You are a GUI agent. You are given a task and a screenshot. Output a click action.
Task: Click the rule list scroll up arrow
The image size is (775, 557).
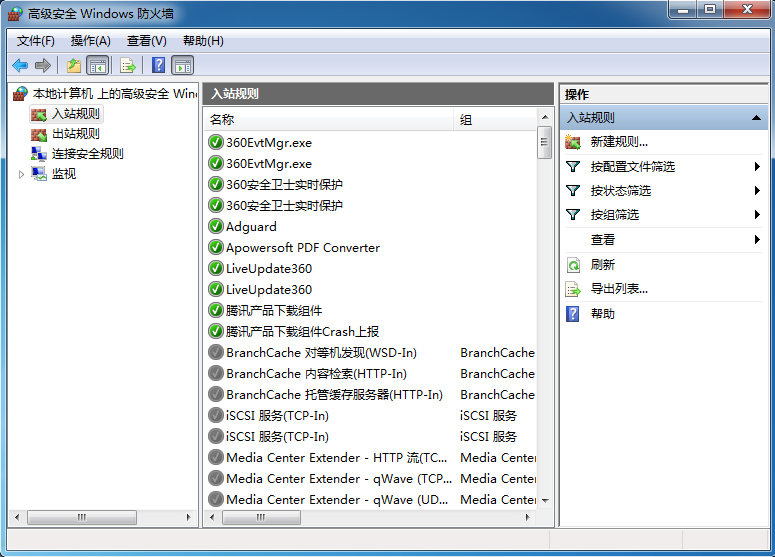click(x=545, y=117)
